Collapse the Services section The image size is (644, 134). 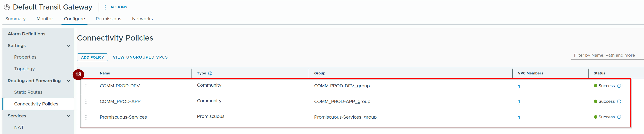pyautogui.click(x=69, y=116)
